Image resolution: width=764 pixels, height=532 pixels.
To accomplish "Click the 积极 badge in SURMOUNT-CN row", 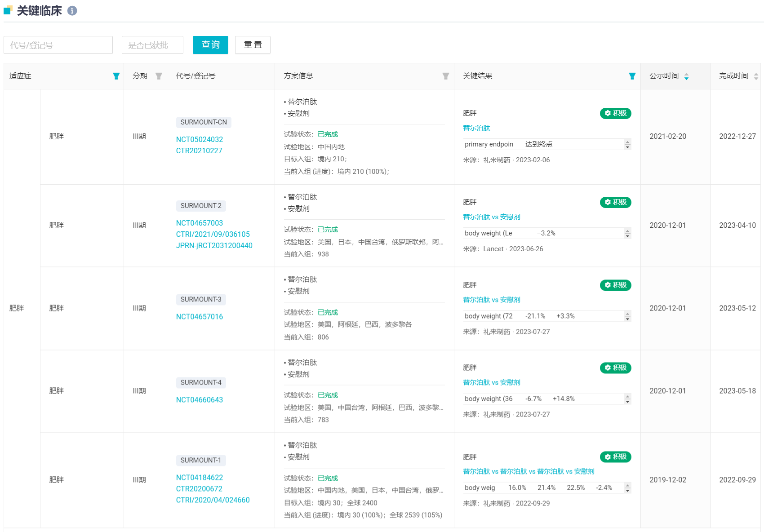I will click(615, 113).
